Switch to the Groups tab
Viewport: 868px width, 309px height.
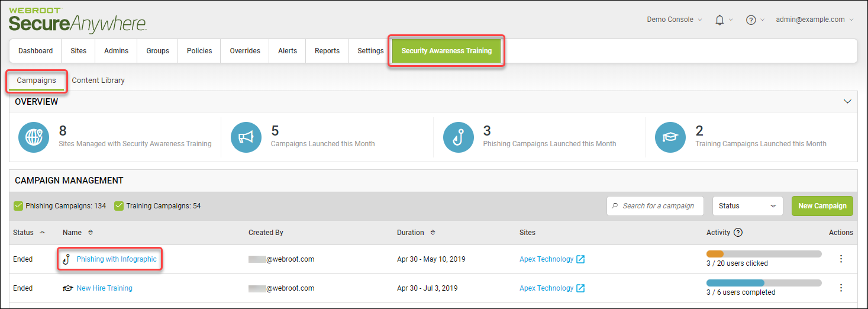[158, 51]
